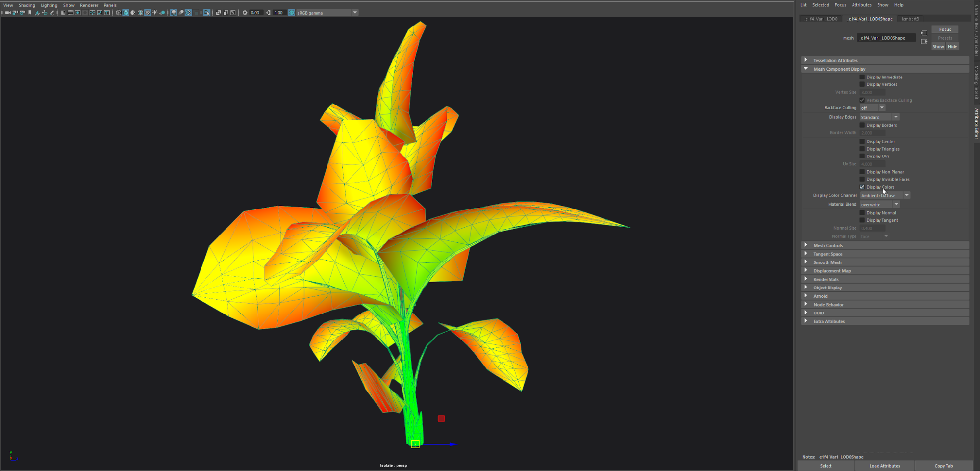Enable the Display Immediate checkbox
The width and height of the screenshot is (980, 471).
[x=862, y=77]
